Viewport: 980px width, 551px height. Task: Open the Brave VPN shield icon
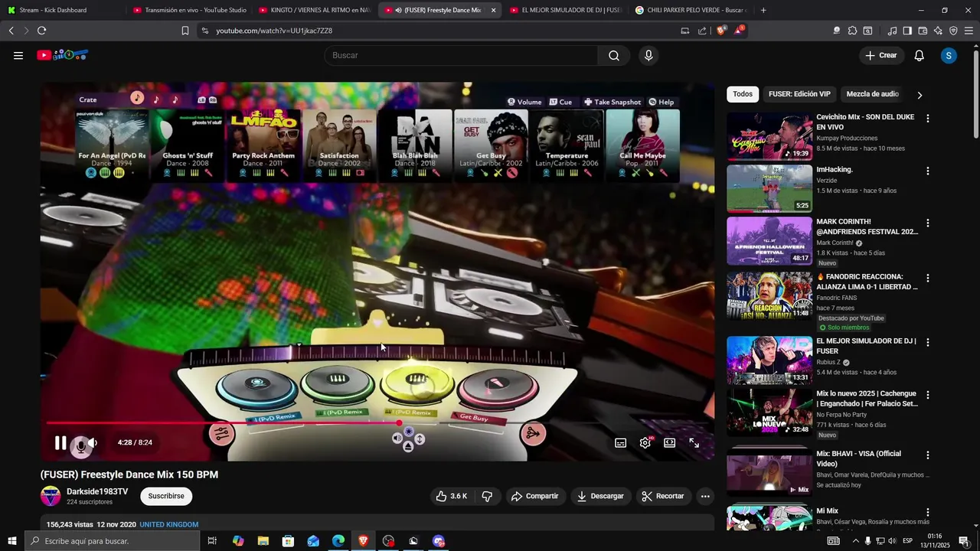(953, 31)
